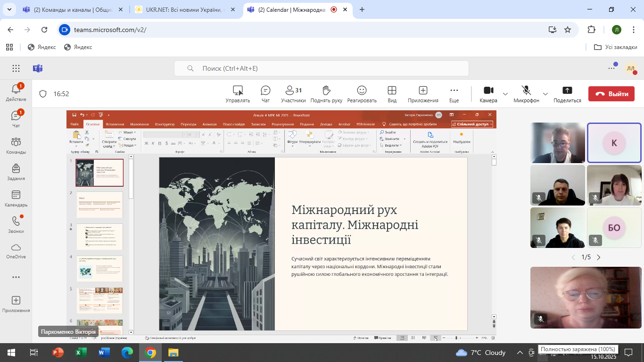644x362 pixels.
Task: Raise hand in the meeting
Action: pos(326,94)
